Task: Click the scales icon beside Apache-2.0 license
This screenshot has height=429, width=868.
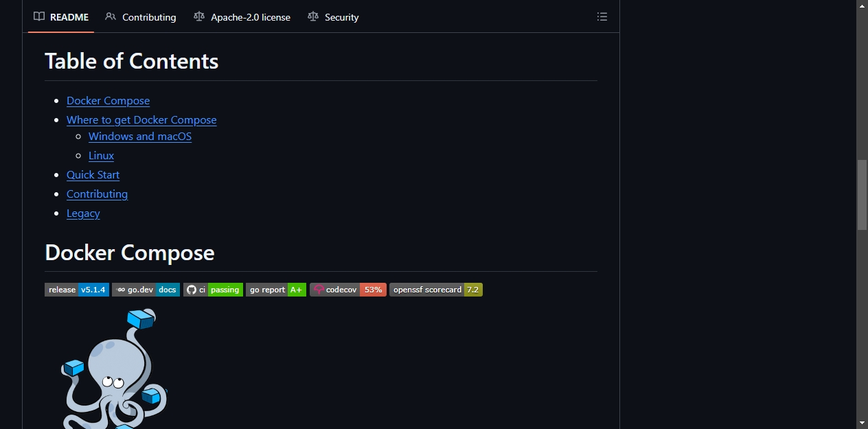Action: (x=199, y=16)
